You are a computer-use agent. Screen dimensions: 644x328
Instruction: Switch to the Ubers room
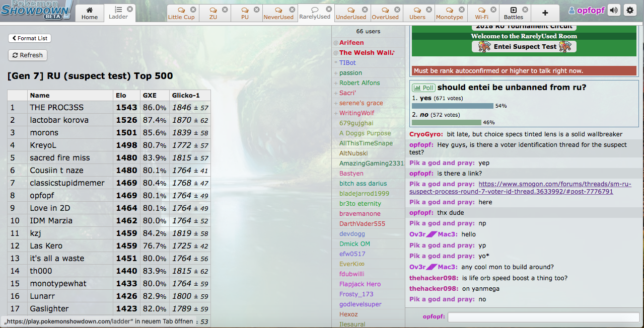(417, 13)
